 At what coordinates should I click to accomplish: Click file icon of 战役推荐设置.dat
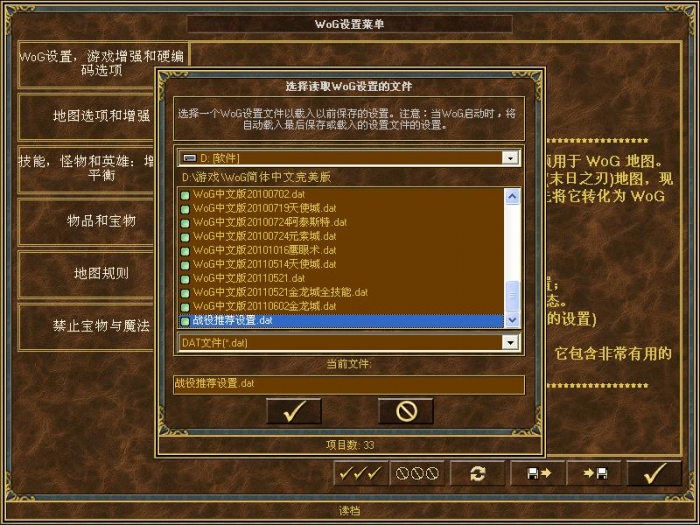pyautogui.click(x=185, y=321)
